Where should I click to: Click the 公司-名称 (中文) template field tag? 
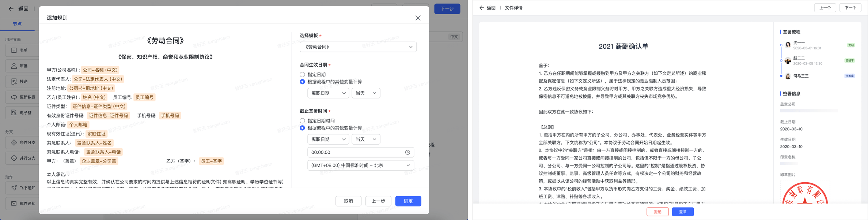(x=100, y=70)
